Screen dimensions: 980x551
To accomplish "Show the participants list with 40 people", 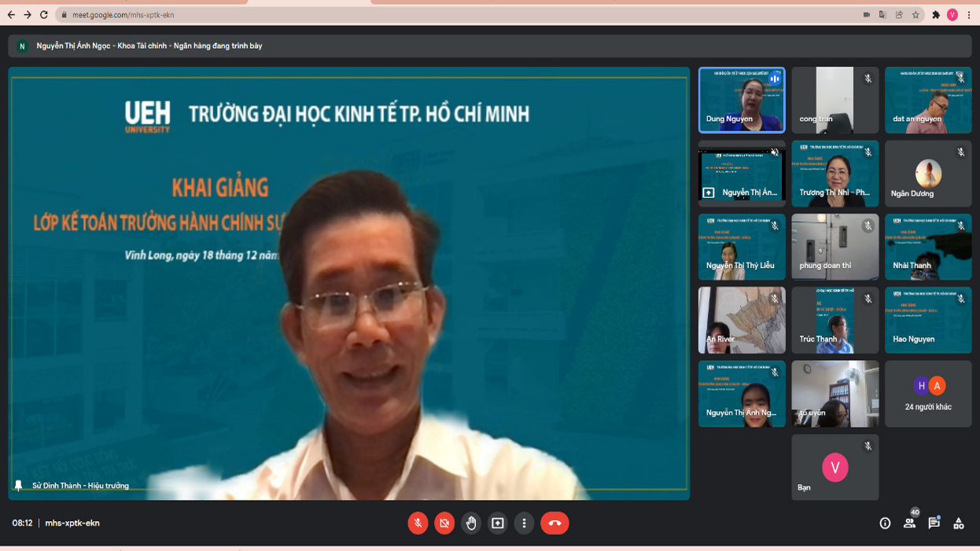I will tap(910, 523).
